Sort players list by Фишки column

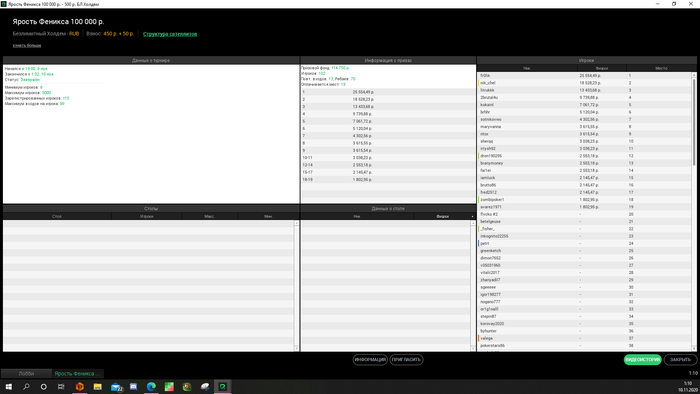602,68
